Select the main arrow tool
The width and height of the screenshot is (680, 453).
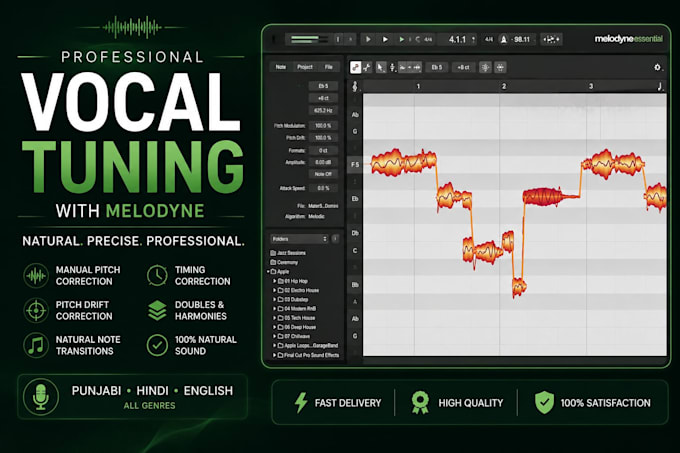click(380, 67)
